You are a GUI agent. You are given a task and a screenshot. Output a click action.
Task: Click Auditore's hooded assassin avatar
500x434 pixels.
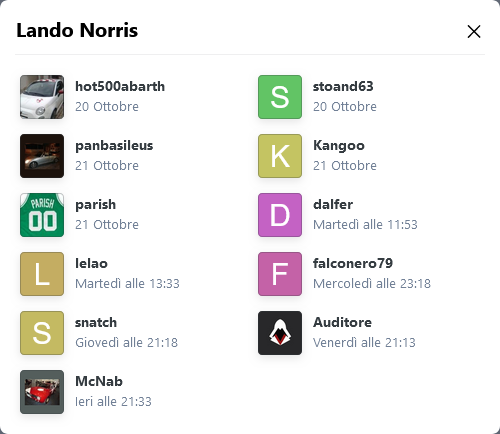pos(280,333)
